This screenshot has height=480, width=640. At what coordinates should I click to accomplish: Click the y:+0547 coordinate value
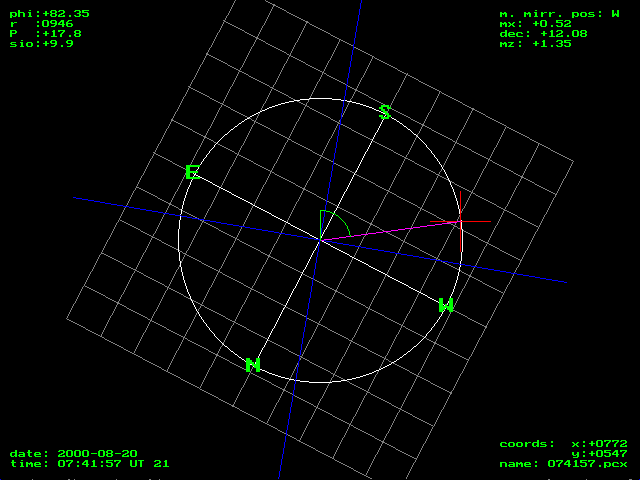coord(599,453)
